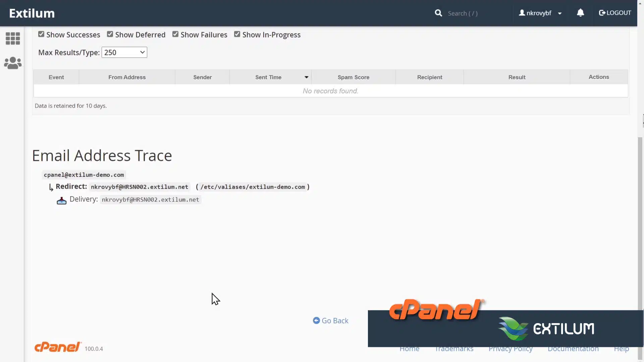The image size is (644, 362).
Task: Click the Extilum logo in header
Action: (x=32, y=13)
